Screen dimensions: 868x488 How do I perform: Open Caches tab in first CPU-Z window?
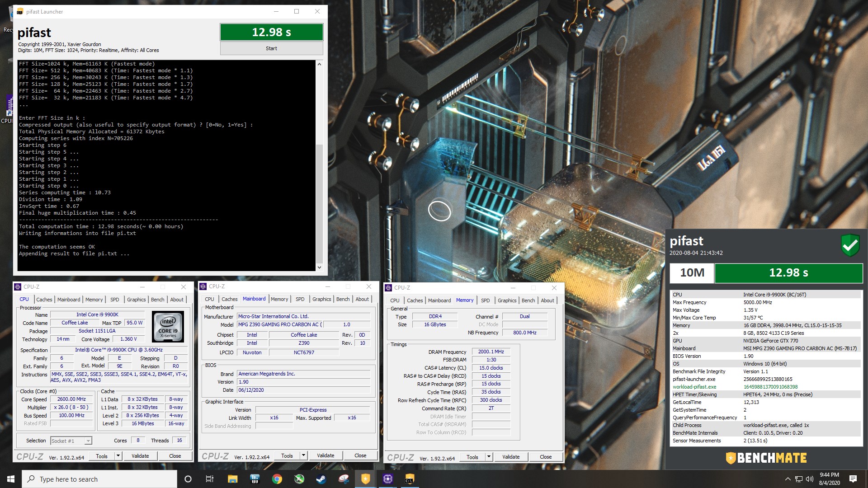(44, 300)
